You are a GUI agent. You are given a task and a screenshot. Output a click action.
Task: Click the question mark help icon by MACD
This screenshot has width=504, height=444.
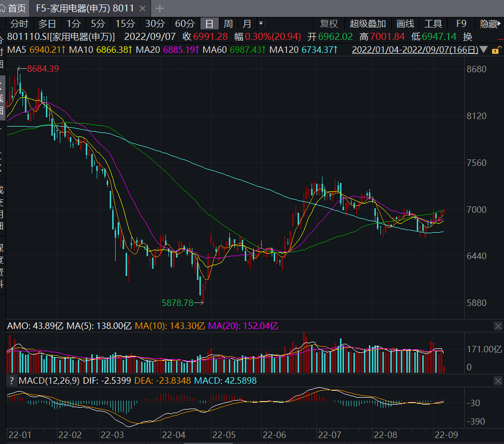tap(11, 381)
